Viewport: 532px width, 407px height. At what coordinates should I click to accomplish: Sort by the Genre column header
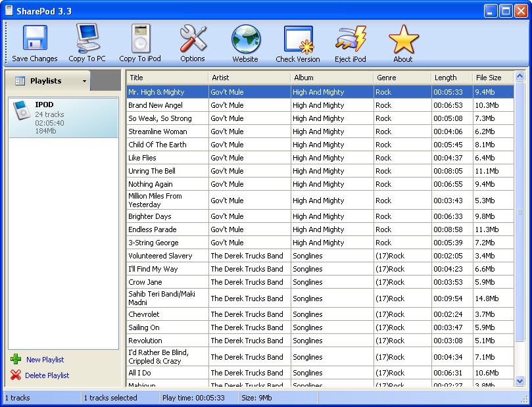point(402,78)
